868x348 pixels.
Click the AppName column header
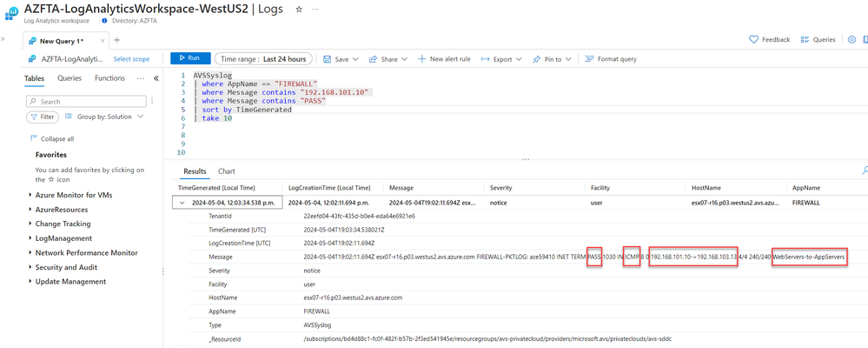806,189
